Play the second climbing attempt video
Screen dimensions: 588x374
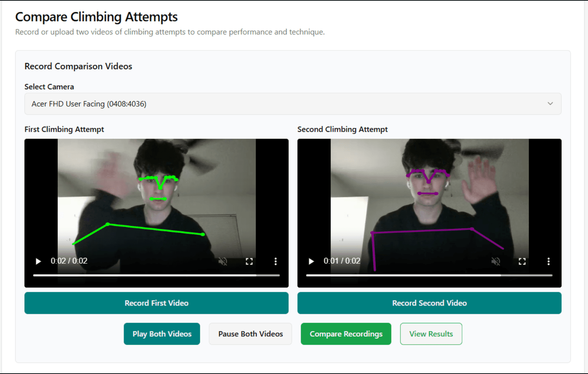point(311,261)
